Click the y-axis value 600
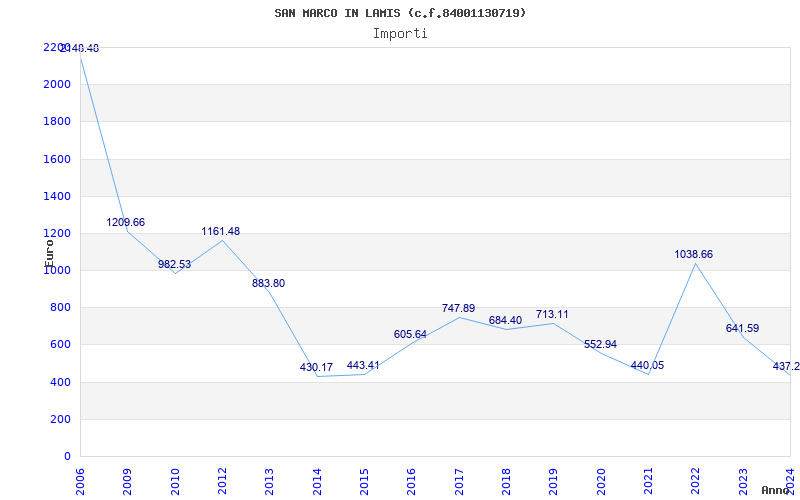The image size is (800, 500). [x=60, y=344]
